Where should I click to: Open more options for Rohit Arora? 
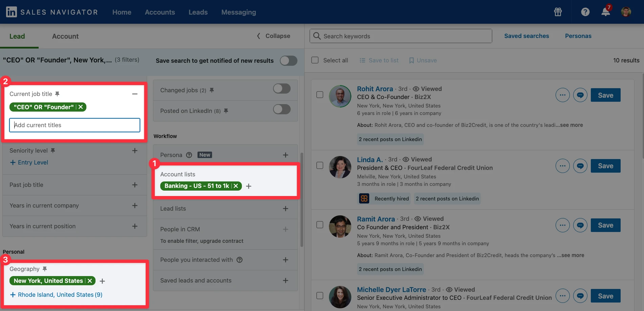(x=562, y=95)
